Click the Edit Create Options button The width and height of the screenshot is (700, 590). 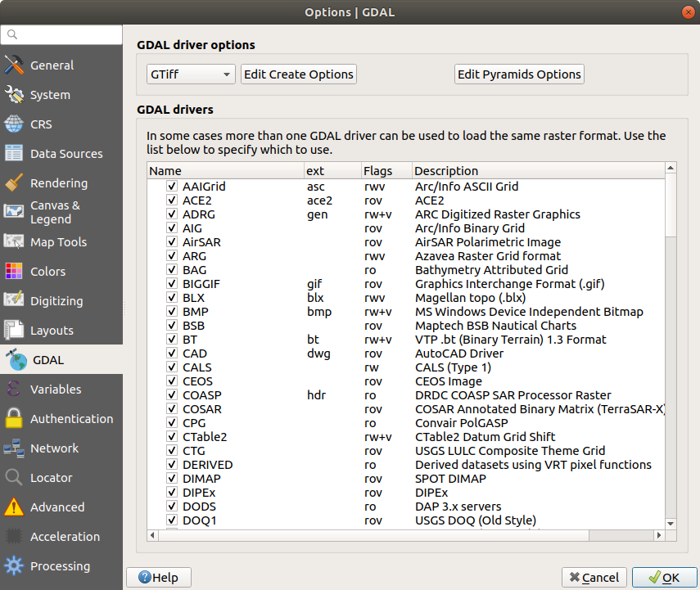click(x=299, y=74)
